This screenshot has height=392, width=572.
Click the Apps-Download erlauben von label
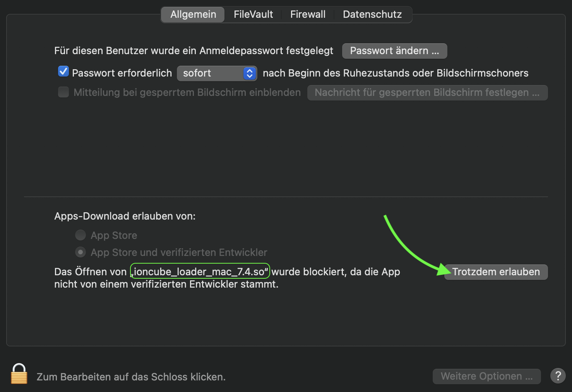pos(125,216)
